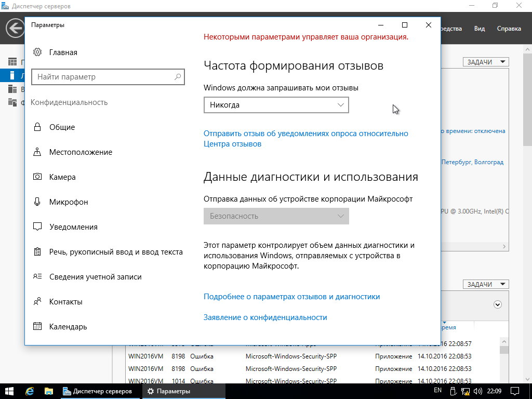This screenshot has height=399, width=532.
Task: Open Общие privacy section with lock icon
Action: coord(62,127)
